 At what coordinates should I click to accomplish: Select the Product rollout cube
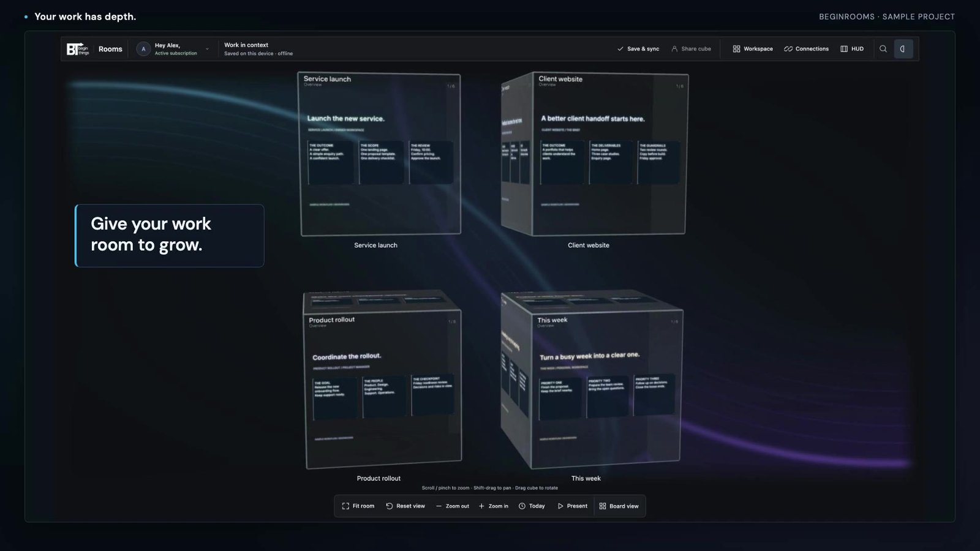[382, 380]
